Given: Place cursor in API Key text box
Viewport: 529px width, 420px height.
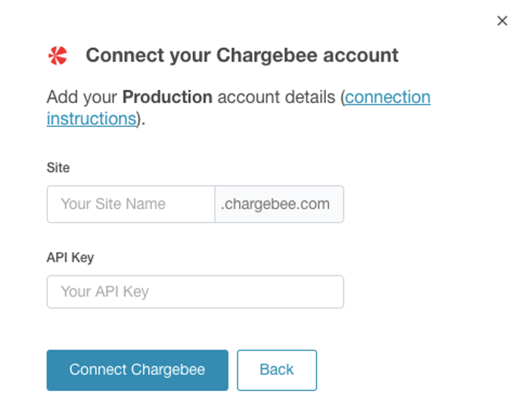Looking at the screenshot, I should coord(195,292).
